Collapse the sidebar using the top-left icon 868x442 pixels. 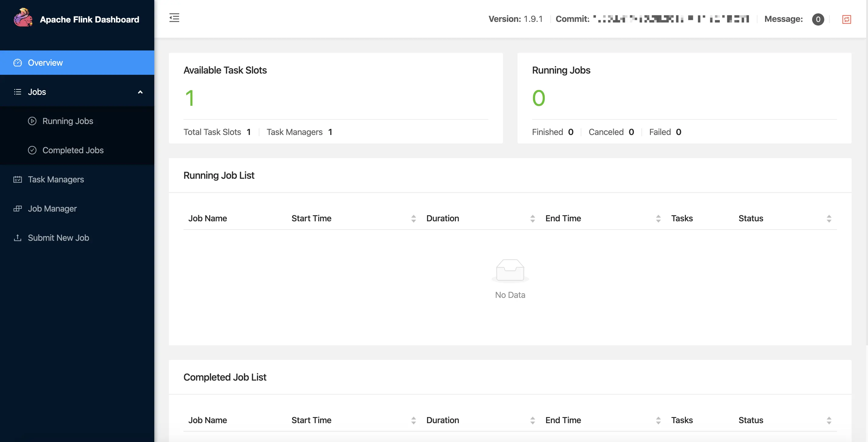point(174,18)
